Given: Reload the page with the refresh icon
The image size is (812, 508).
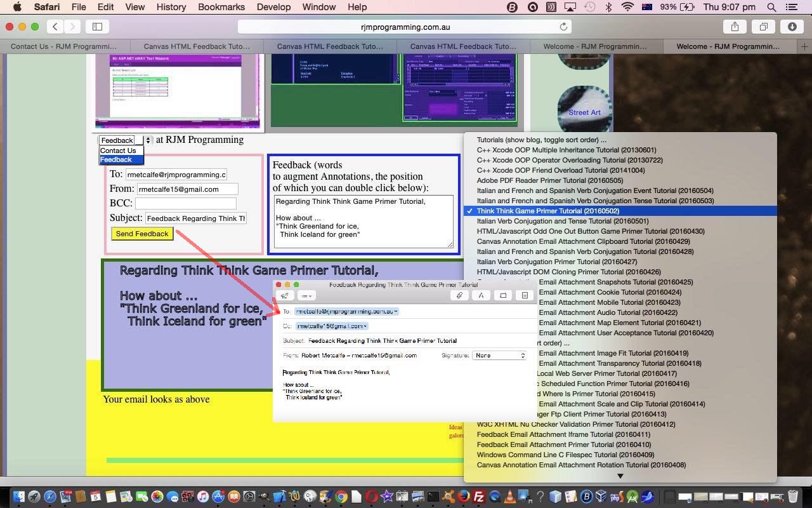Looking at the screenshot, I should pos(563,27).
